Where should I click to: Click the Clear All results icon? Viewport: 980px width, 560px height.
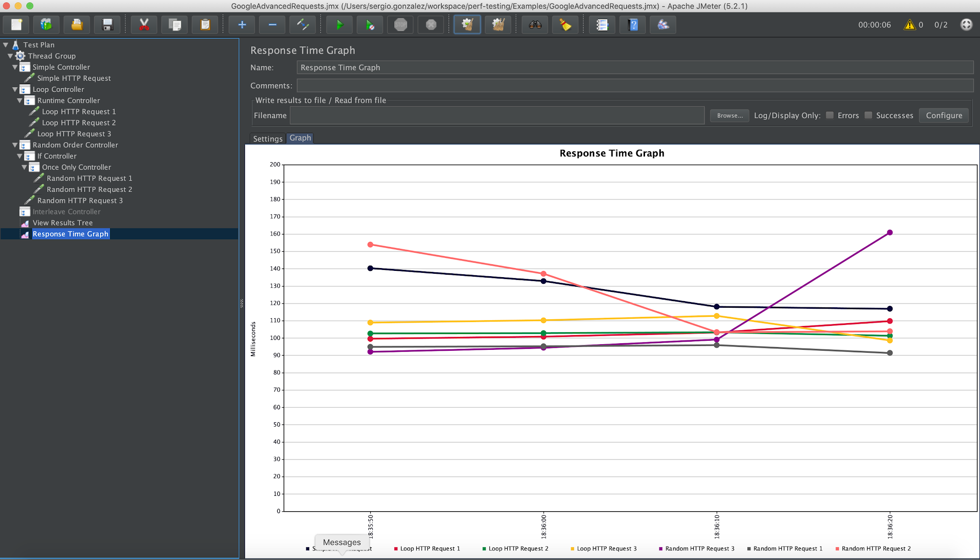[498, 24]
